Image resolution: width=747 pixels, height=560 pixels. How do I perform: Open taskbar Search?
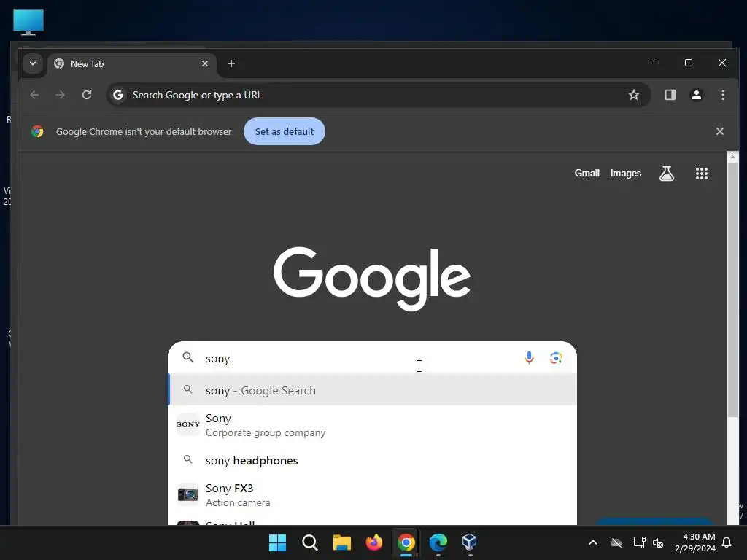point(309,542)
